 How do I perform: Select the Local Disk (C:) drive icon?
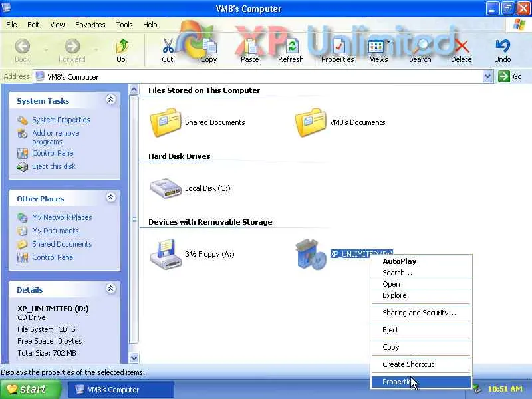point(166,188)
